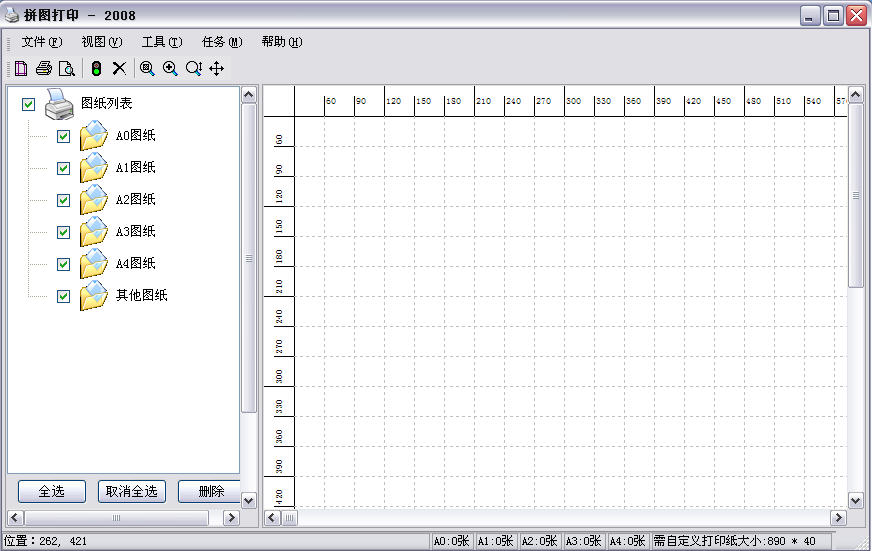Click the A4:0张 status bar entry

(x=627, y=541)
